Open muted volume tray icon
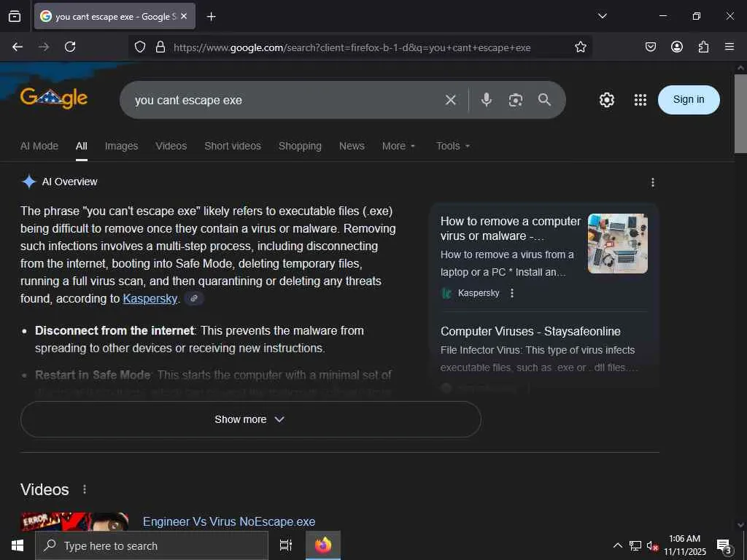This screenshot has width=747, height=560. click(652, 546)
